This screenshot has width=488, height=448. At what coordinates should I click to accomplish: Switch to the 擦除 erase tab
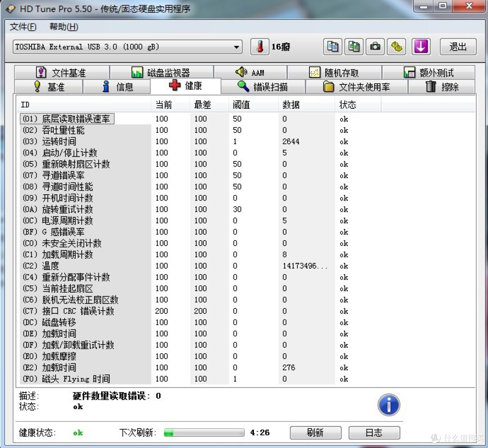441,87
